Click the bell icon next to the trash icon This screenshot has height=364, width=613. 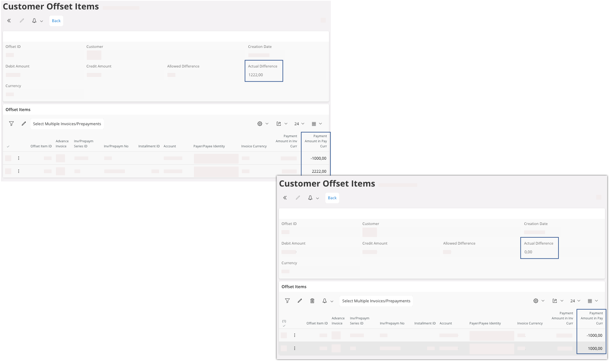pyautogui.click(x=325, y=301)
